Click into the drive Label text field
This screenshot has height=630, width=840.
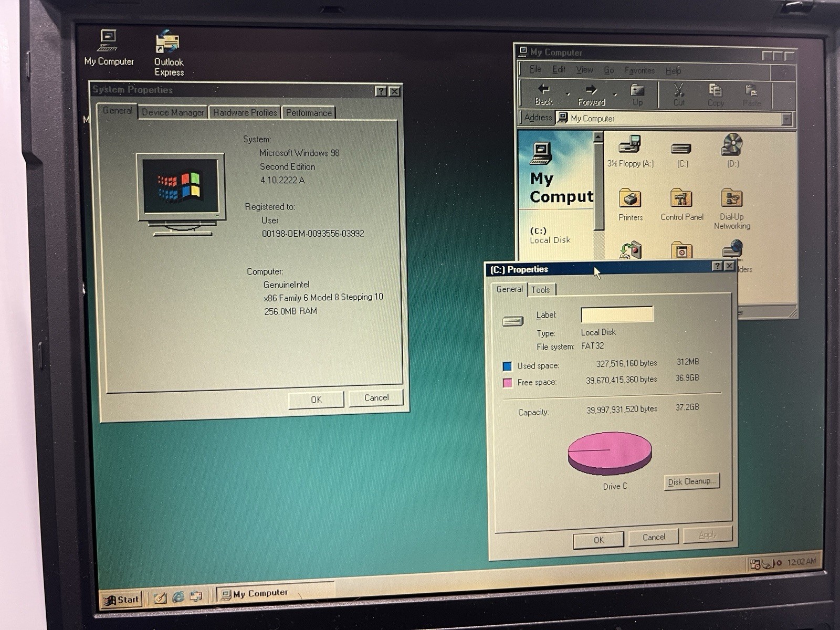click(x=617, y=314)
